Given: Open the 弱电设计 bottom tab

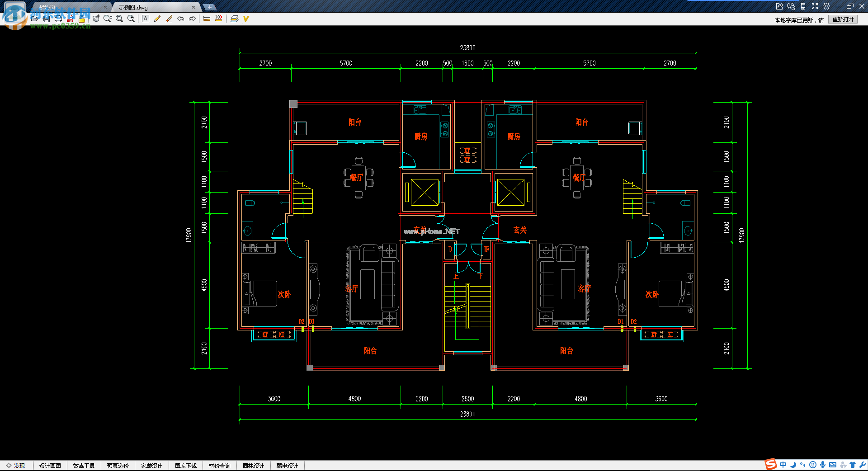Looking at the screenshot, I should [x=288, y=466].
